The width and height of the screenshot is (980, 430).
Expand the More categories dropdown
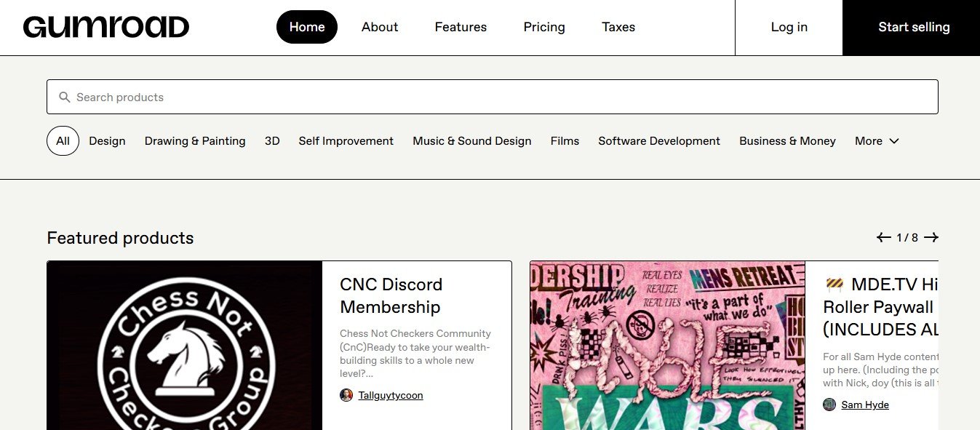[x=877, y=141]
